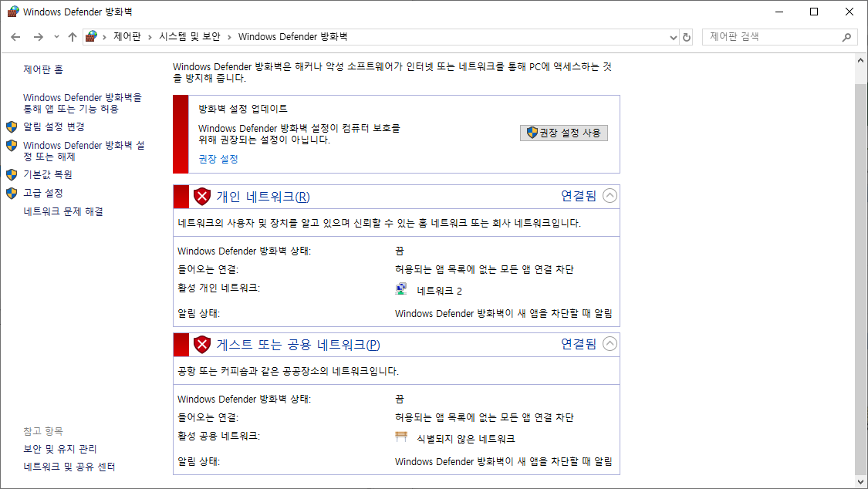Expand chevron after 제어판 in breadcrumb
The width and height of the screenshot is (868, 489).
click(150, 37)
